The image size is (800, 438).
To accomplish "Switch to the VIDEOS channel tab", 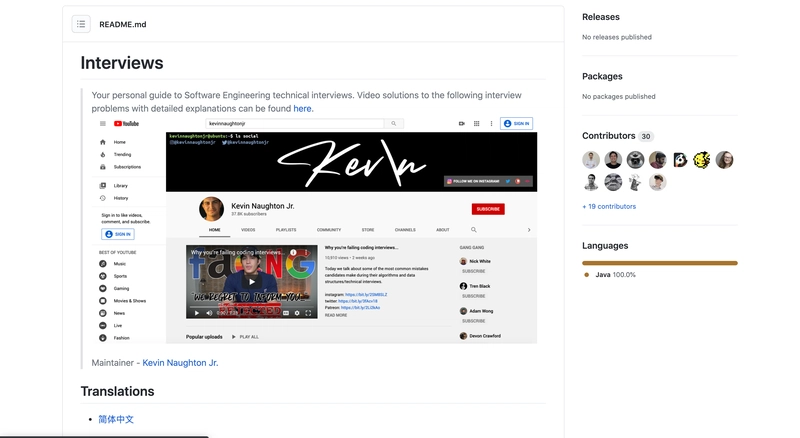I will coord(248,230).
